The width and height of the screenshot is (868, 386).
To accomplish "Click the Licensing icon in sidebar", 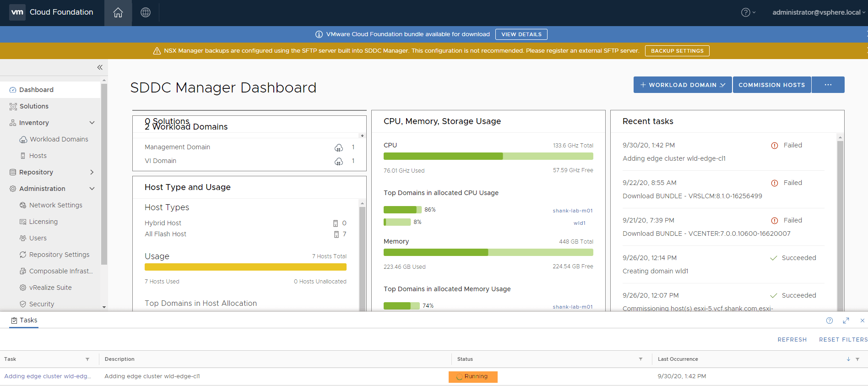I will pos(23,222).
